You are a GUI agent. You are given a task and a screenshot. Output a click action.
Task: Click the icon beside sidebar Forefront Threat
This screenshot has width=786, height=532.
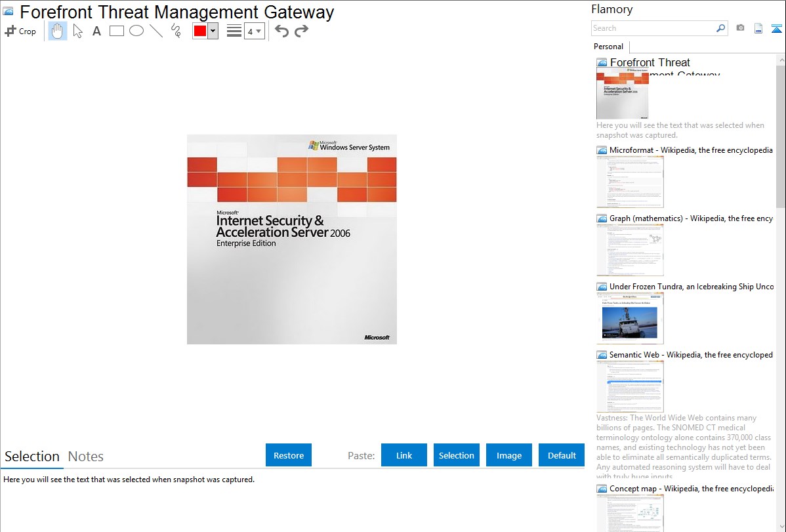[x=602, y=63]
